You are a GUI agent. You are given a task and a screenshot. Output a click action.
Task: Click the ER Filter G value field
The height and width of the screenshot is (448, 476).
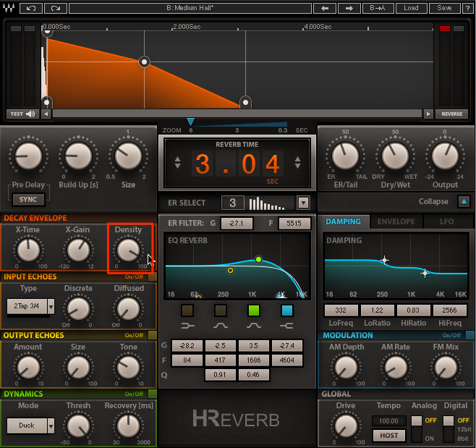pyautogui.click(x=237, y=223)
